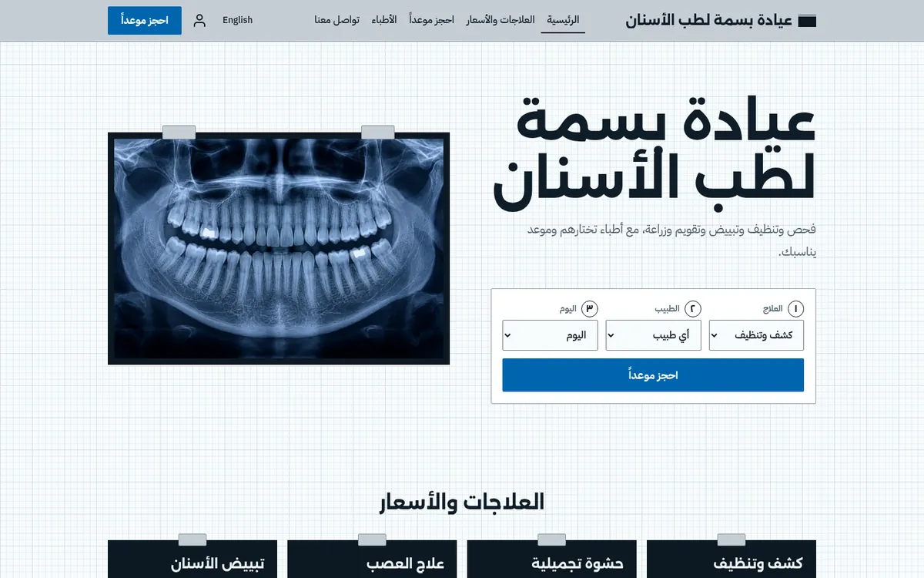Viewport: 924px width, 578px height.
Task: Click the hero description starting فحص وتنظيف
Action: [671, 240]
